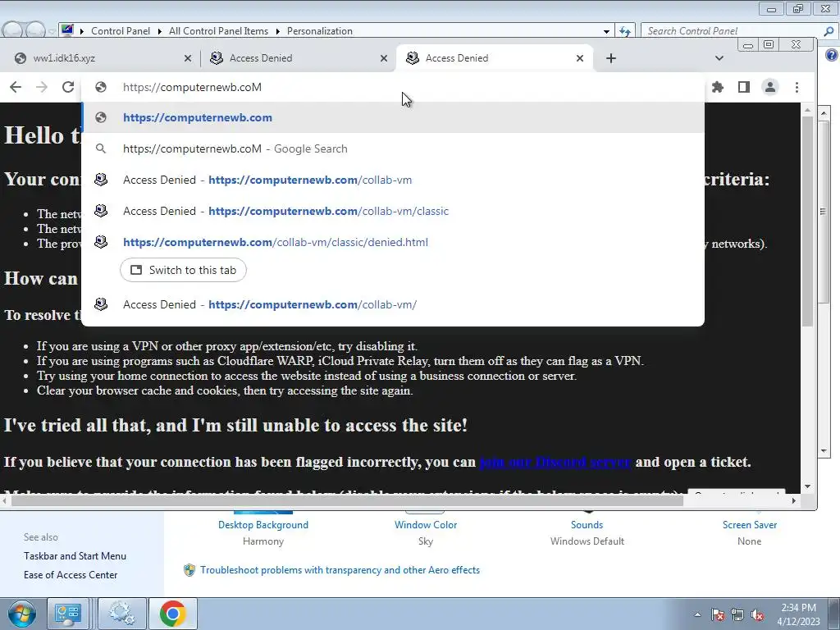Open Taskbar and Start Menu link

tap(75, 556)
